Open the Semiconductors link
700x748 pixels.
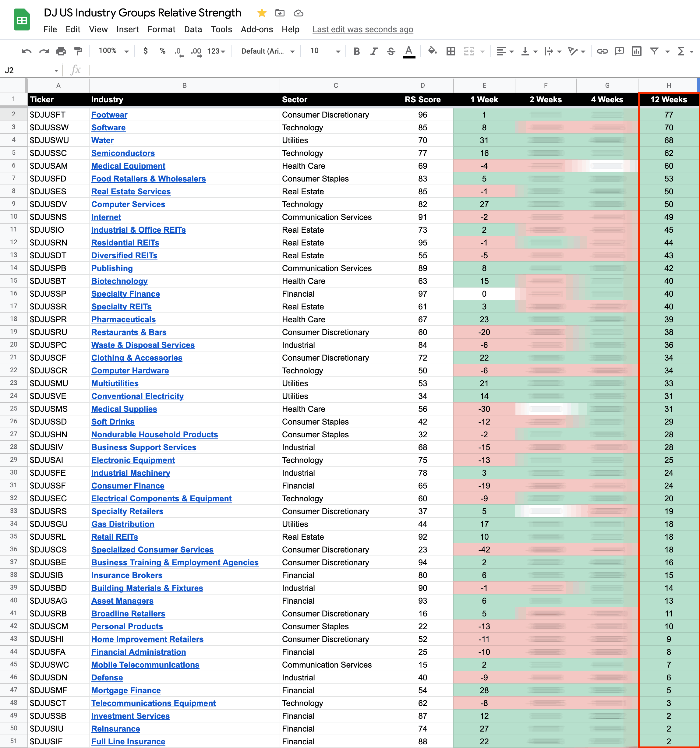pyautogui.click(x=123, y=153)
